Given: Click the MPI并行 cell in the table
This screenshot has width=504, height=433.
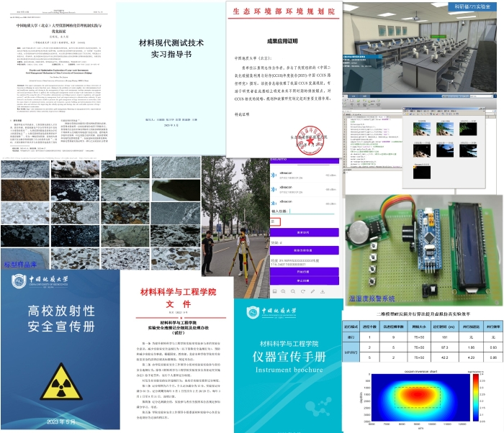Looking at the screenshot, I should (351, 352).
